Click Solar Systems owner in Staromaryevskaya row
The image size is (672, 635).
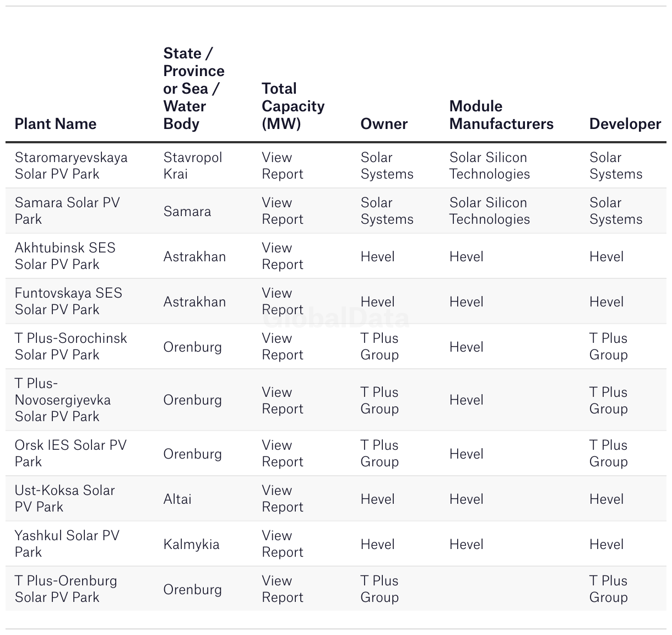(x=387, y=165)
